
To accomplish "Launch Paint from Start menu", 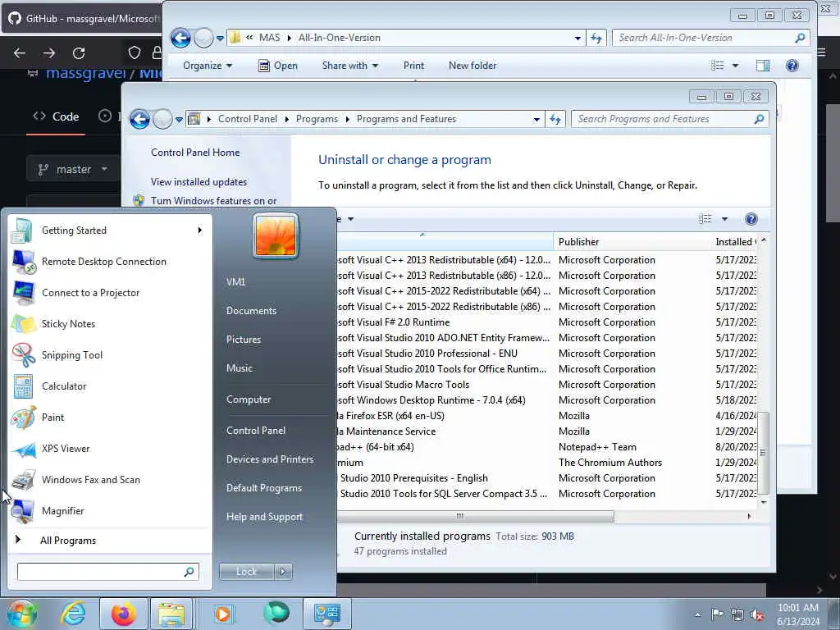I will (52, 417).
